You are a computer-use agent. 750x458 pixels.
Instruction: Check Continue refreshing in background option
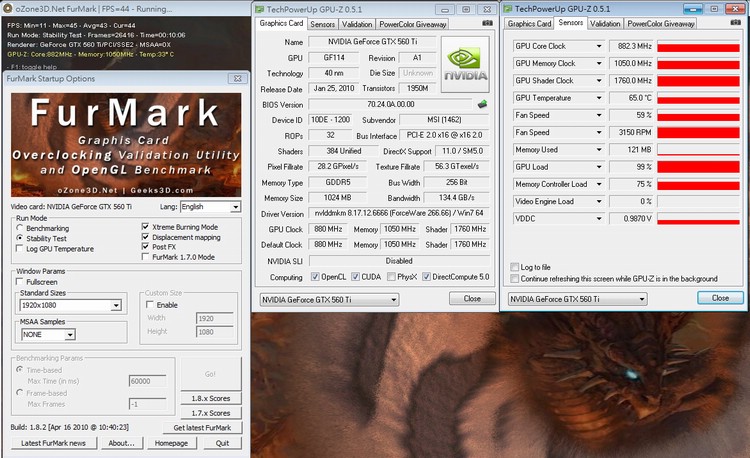pos(515,278)
